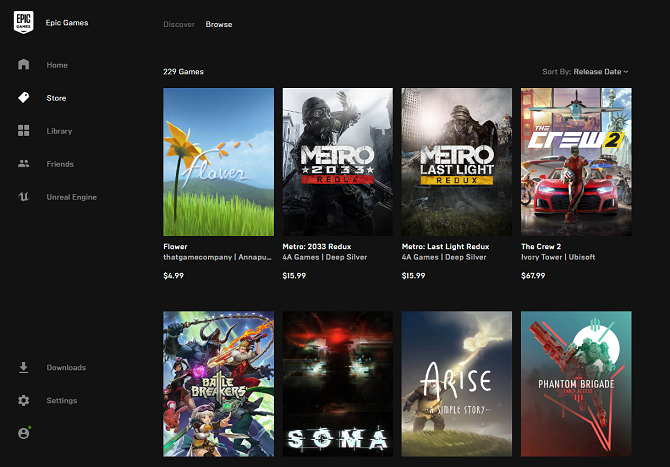Click the Metro: 2033 Redux title
Image resolution: width=670 pixels, height=467 pixels.
317,247
